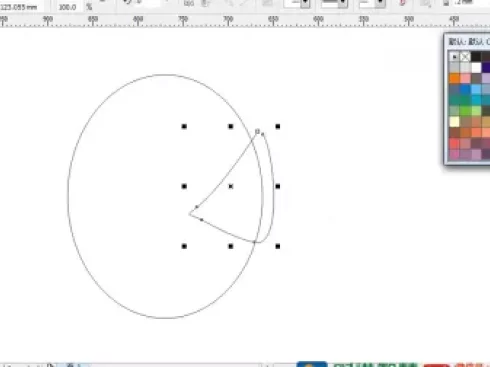
Task: Select the large ellipse outline at its top
Action: pos(164,75)
